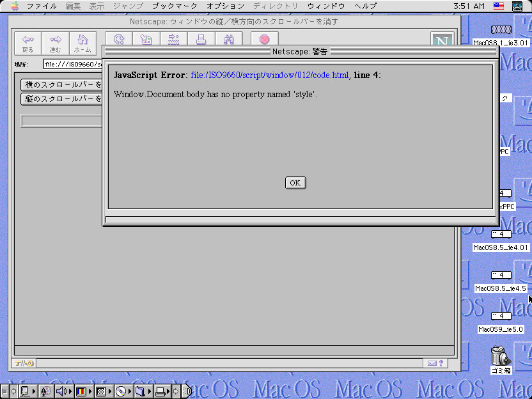This screenshot has width=532, height=399.
Task: Click the Control Strip right scroll arrow
Action: coord(176,391)
